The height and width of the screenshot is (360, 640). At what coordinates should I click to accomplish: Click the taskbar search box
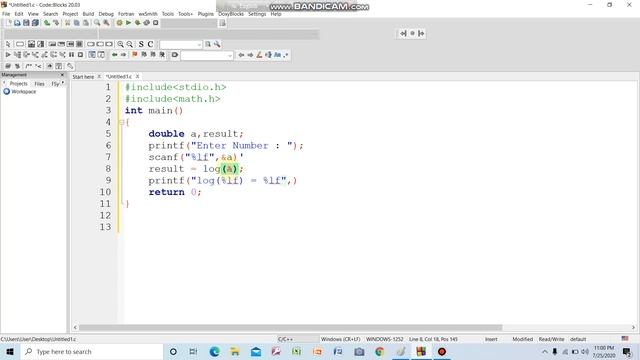(92, 351)
